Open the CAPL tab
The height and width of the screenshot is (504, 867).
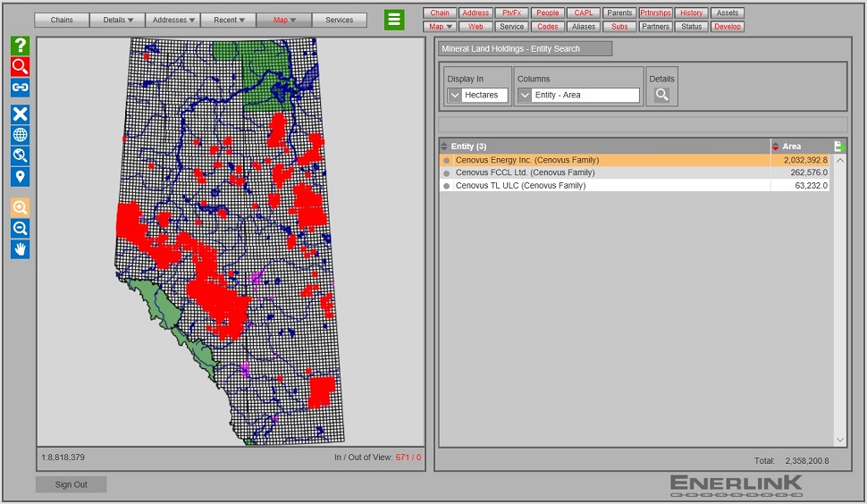[x=584, y=13]
